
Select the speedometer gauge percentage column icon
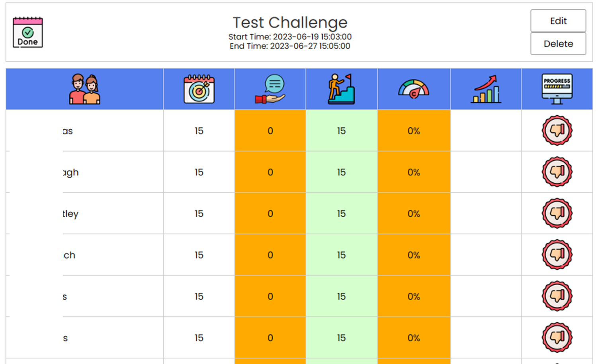[414, 88]
